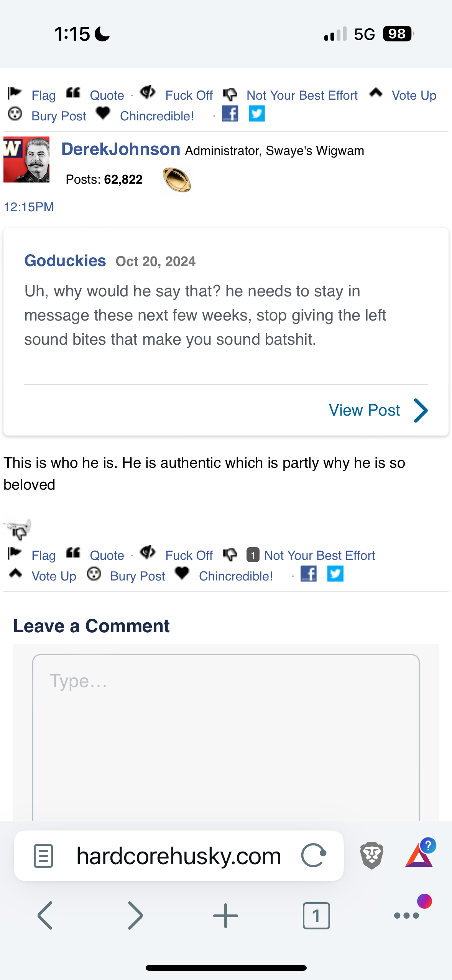The height and width of the screenshot is (980, 452).
Task: Add a new browser tab
Action: 225,916
